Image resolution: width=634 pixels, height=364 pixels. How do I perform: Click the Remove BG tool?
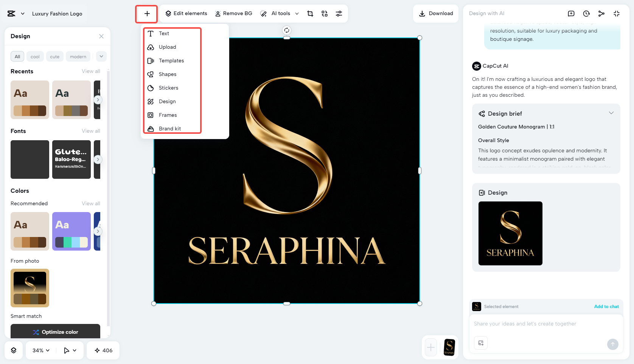pos(233,13)
